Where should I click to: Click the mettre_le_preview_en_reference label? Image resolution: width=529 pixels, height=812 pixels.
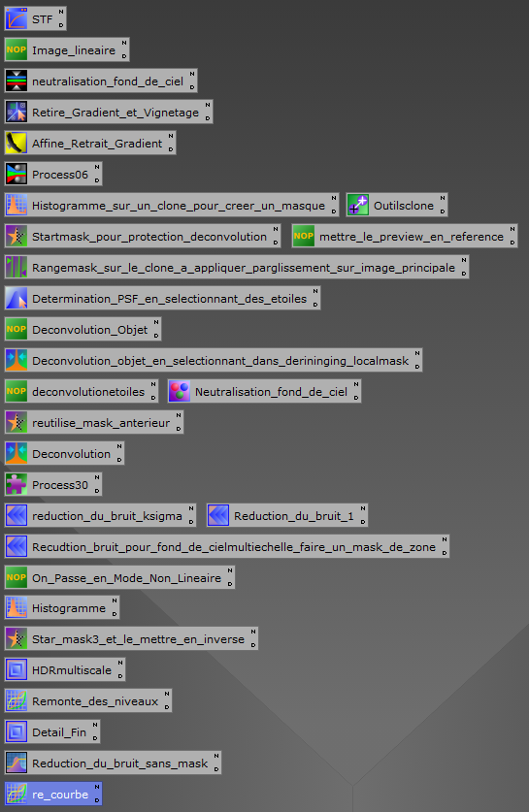point(412,237)
